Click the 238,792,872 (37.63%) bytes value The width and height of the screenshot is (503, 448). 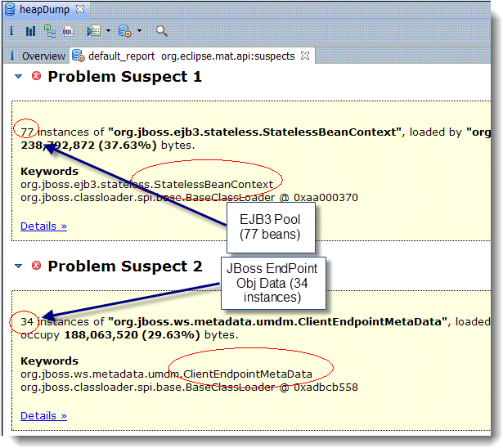pyautogui.click(x=88, y=146)
